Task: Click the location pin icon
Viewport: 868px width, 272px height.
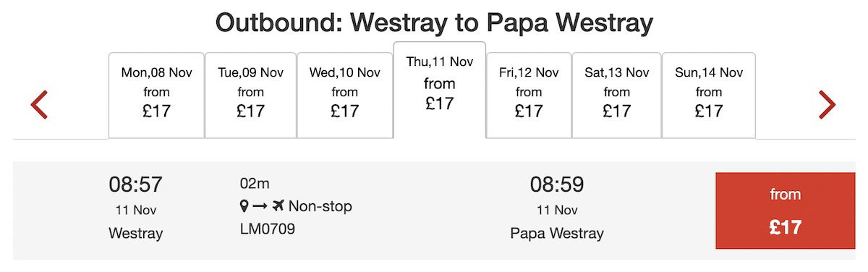Action: (x=244, y=207)
